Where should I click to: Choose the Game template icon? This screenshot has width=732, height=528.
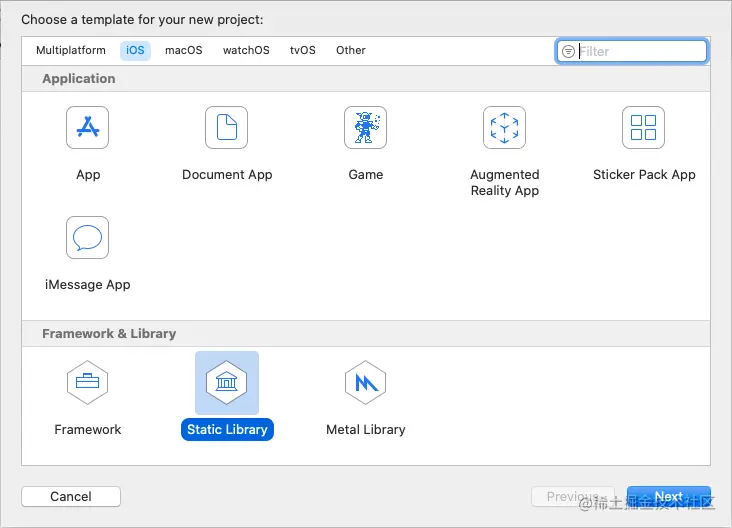point(366,127)
